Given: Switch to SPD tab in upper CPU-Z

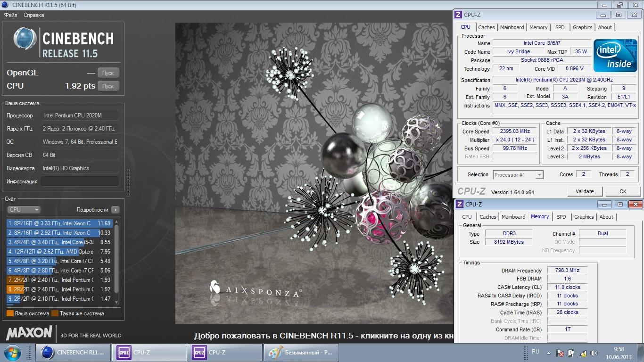Looking at the screenshot, I should [x=560, y=27].
